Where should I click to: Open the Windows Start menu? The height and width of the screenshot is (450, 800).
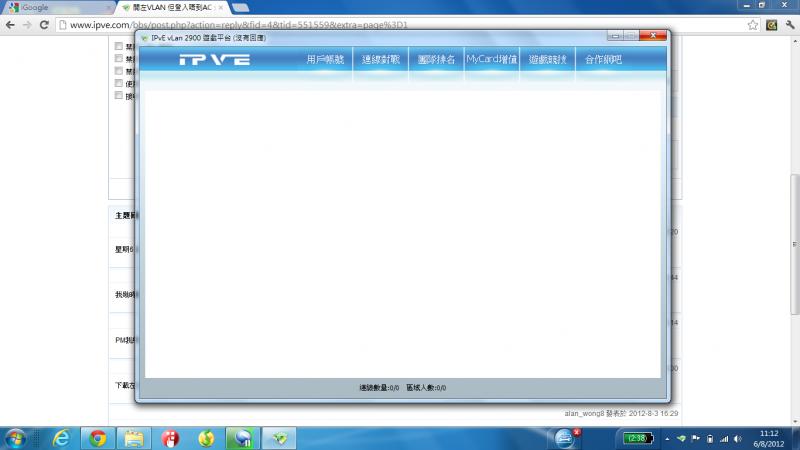(x=15, y=438)
